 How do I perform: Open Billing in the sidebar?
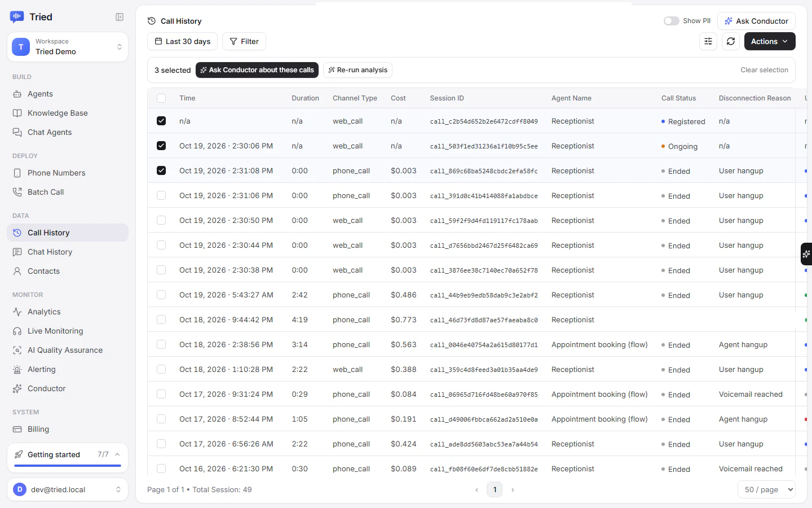(x=68, y=429)
